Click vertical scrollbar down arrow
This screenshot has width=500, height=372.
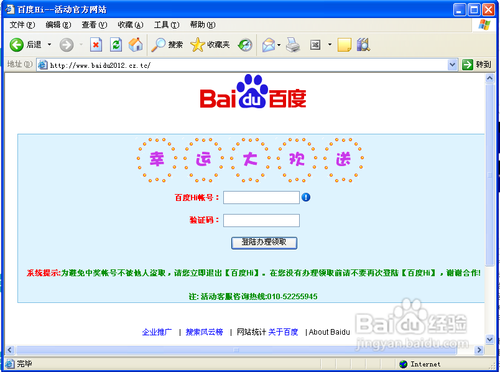pyautogui.click(x=489, y=339)
